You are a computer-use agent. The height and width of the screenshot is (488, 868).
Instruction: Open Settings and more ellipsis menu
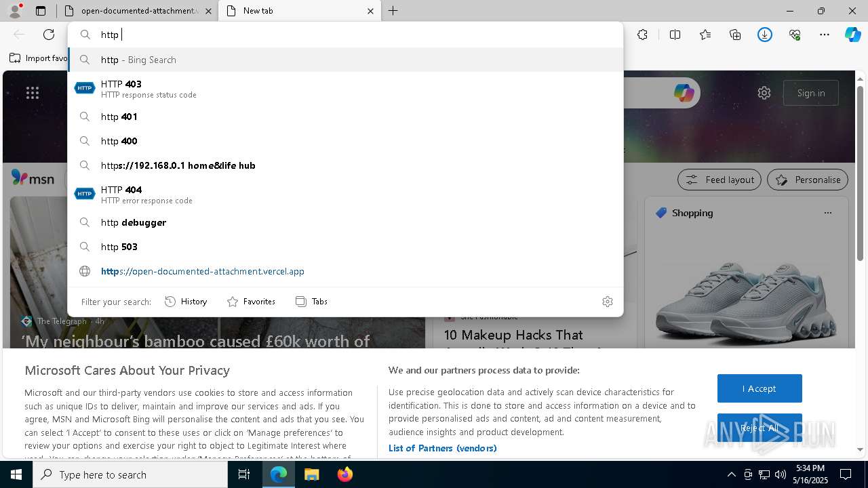point(825,35)
